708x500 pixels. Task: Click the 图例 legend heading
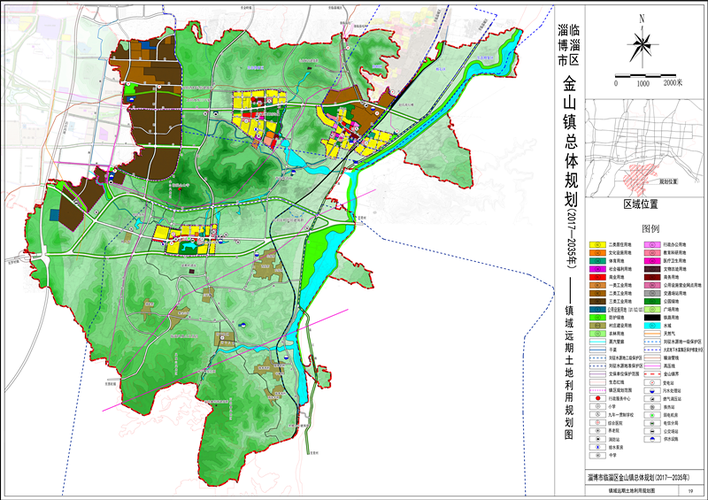click(x=650, y=229)
